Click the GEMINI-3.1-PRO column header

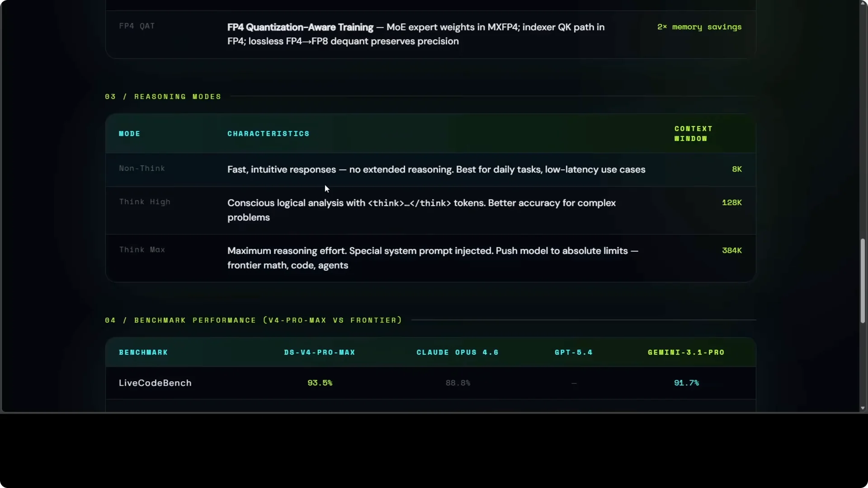(x=686, y=352)
